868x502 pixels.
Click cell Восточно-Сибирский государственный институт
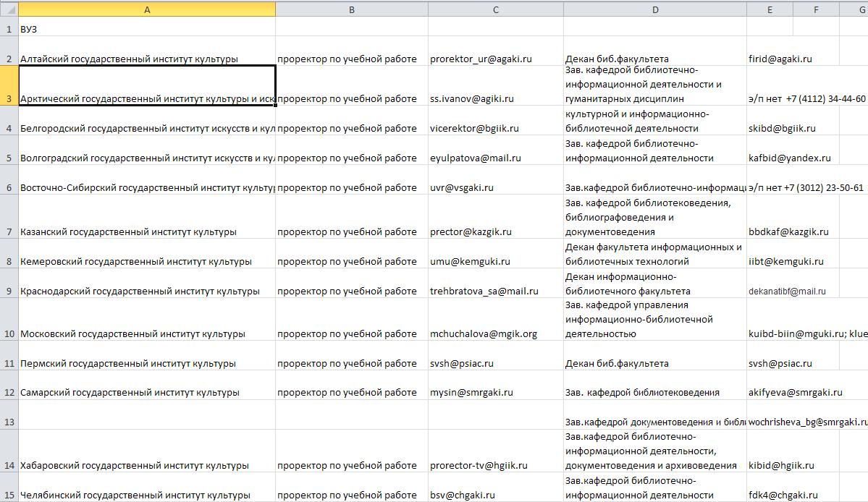pos(147,179)
